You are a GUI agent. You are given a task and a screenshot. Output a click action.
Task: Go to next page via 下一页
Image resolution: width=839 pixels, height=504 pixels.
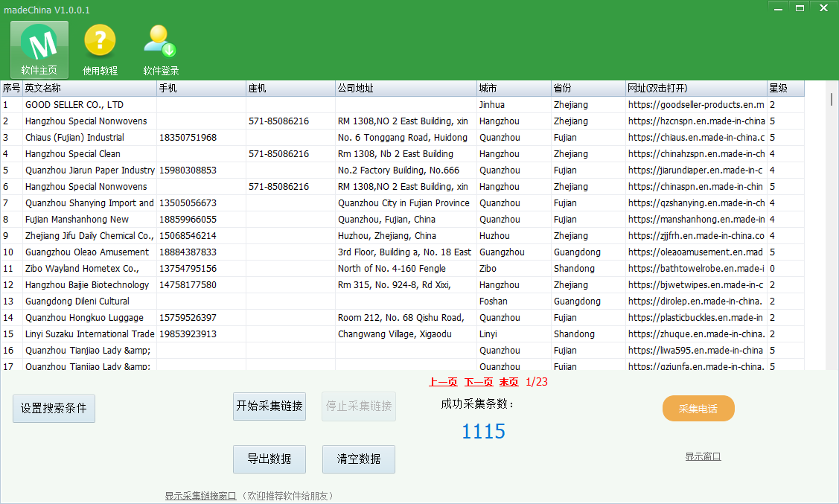click(x=479, y=382)
